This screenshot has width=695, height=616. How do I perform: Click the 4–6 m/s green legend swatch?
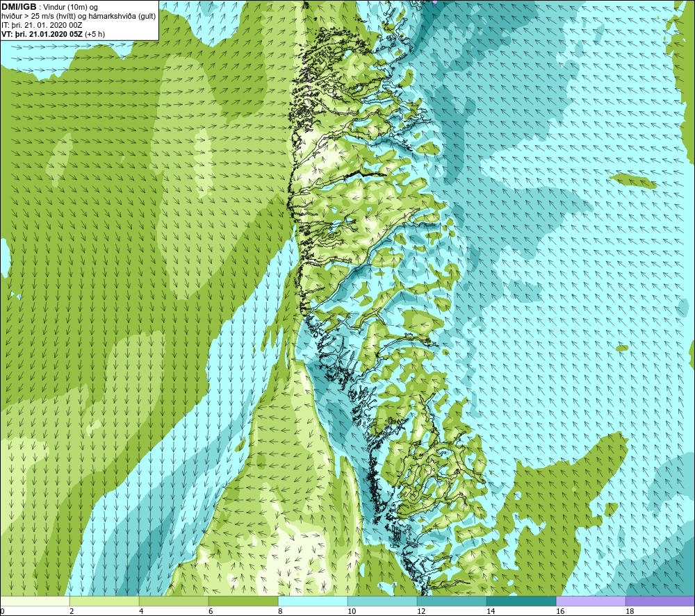(174, 601)
